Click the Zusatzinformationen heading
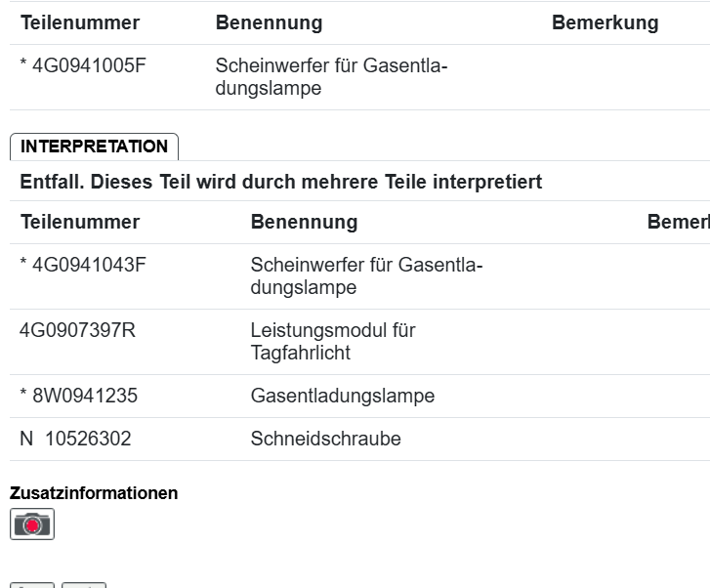710x588 pixels. (x=94, y=493)
